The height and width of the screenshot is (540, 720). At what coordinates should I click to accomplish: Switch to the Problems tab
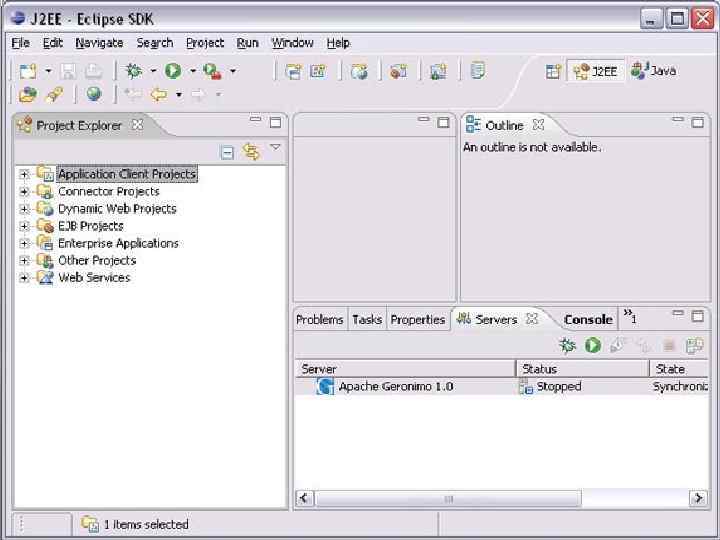[x=320, y=320]
